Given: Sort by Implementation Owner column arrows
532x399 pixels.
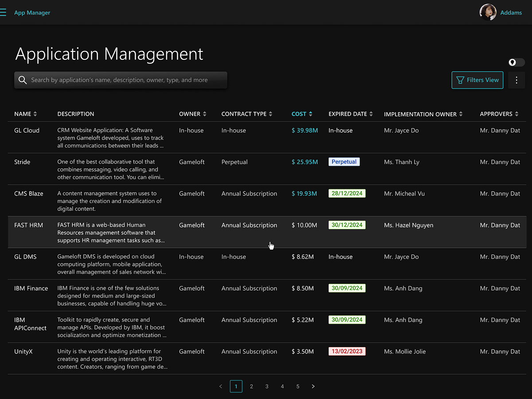Looking at the screenshot, I should coord(461,114).
